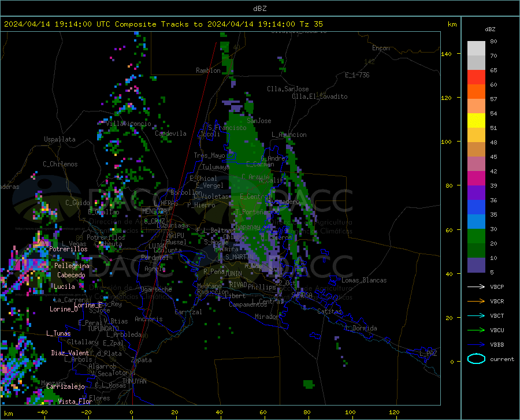Click the 'Mirador' map label
The height and width of the screenshot is (420, 520).
click(266, 317)
